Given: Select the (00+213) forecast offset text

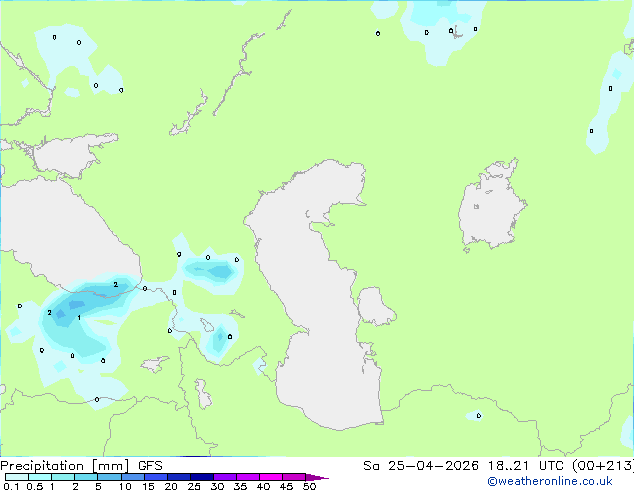Looking at the screenshot, I should (603, 466).
